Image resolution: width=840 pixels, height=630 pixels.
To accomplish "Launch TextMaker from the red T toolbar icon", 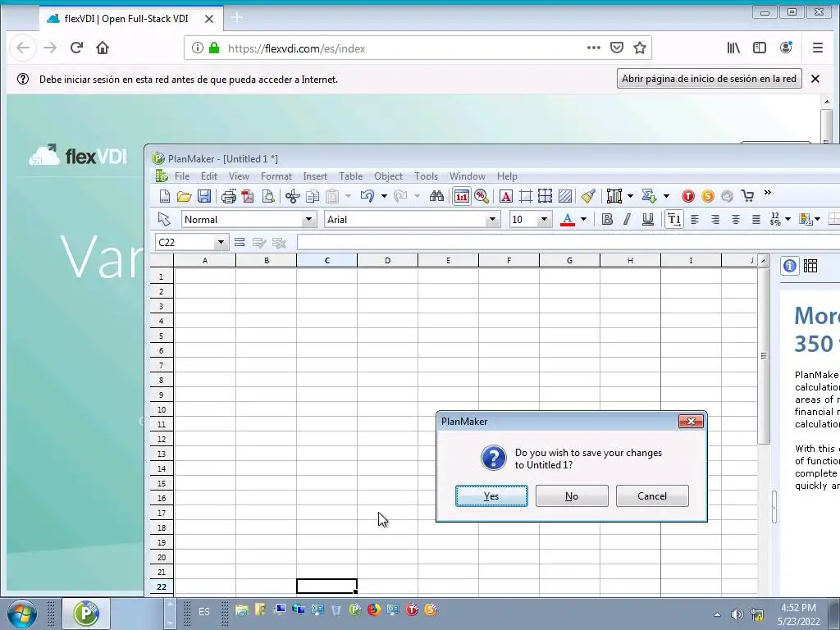I will coord(688,197).
